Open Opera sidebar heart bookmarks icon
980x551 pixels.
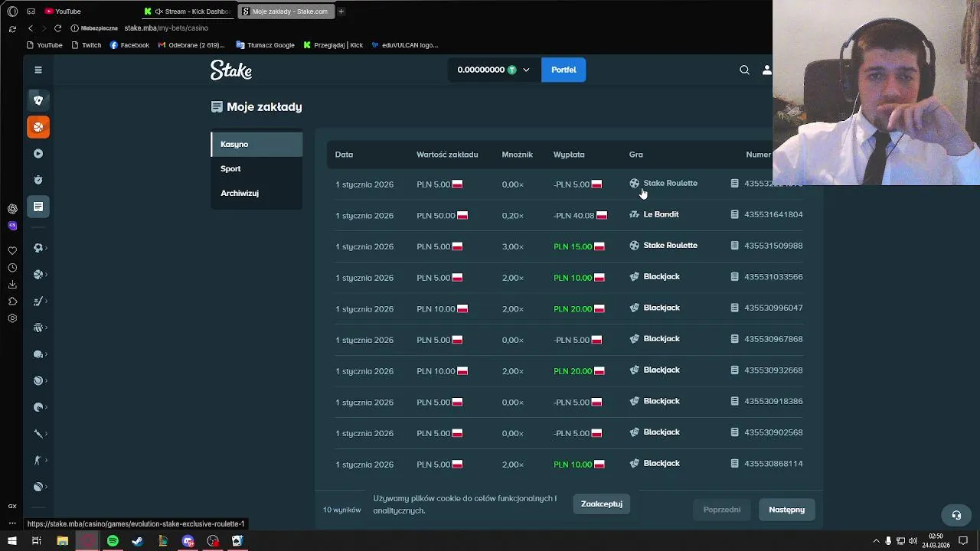[12, 250]
